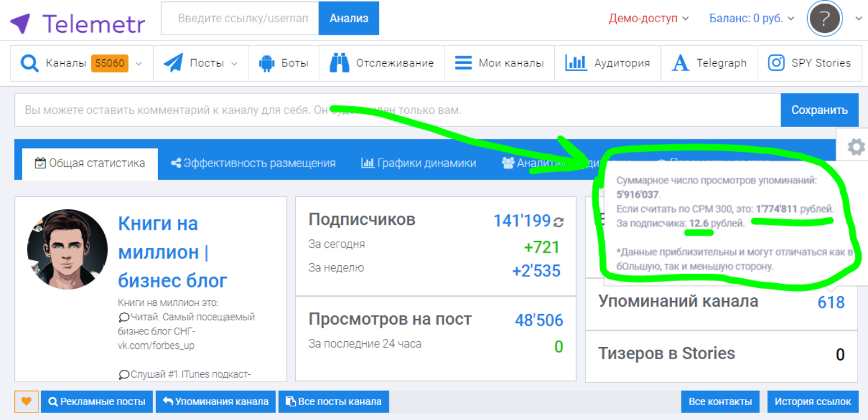Click the binoculars icon beside Отслеживание

coord(339,63)
